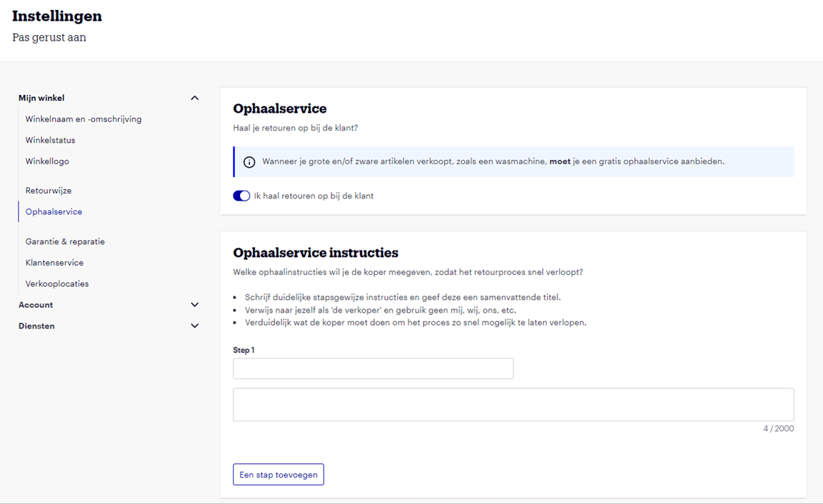Click the large step description text area
This screenshot has width=823, height=504.
coord(513,404)
